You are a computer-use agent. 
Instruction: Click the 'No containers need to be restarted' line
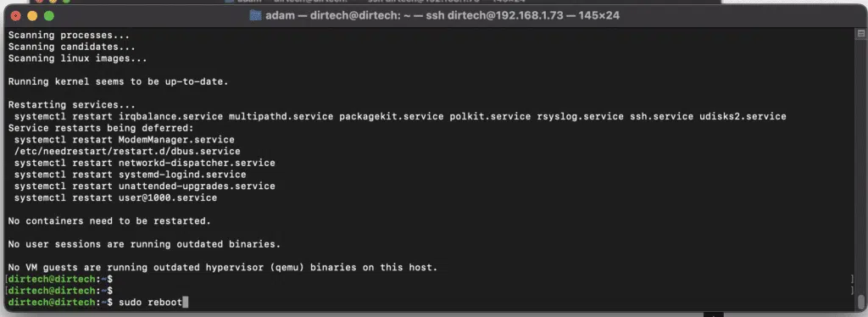[x=109, y=220]
